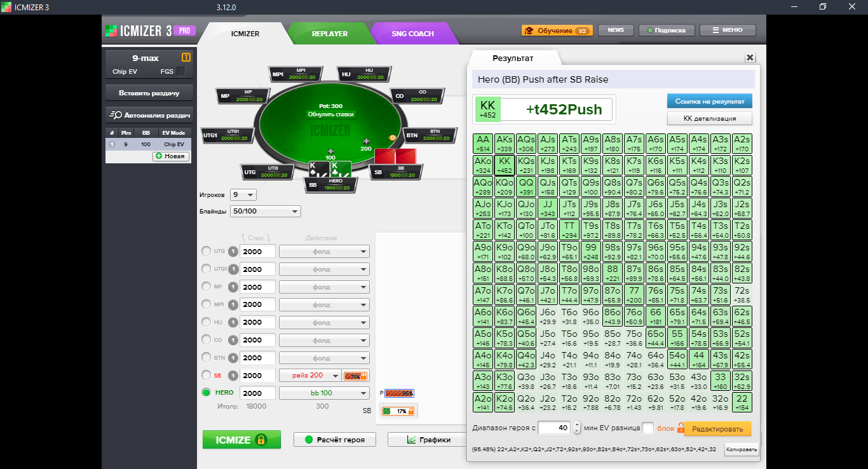Click the Обучение 1/2 button
This screenshot has width=868, height=469.
pyautogui.click(x=557, y=30)
